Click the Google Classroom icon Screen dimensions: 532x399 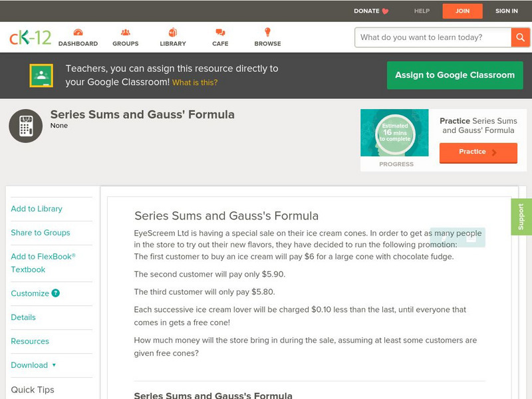point(41,76)
